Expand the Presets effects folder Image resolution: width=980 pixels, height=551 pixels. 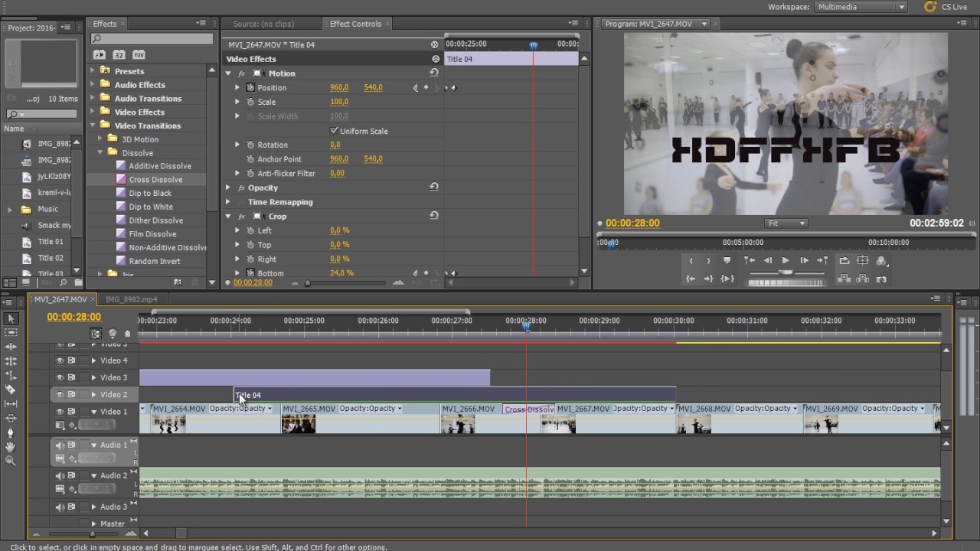coord(93,71)
